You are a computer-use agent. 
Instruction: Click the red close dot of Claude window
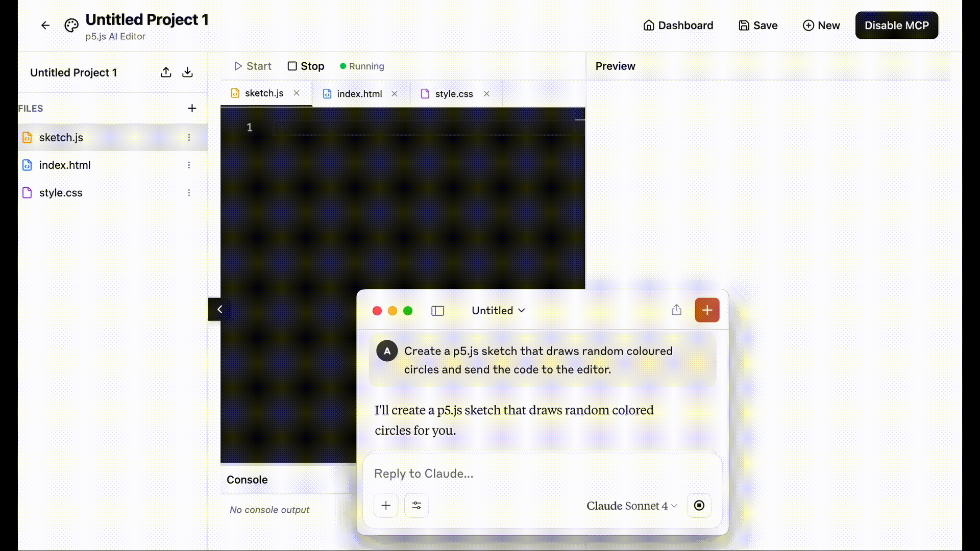click(x=377, y=311)
